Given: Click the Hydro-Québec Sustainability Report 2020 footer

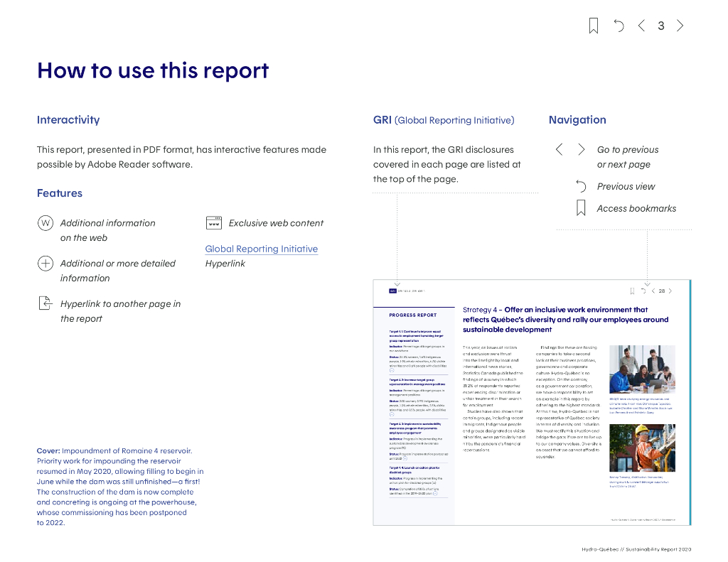Looking at the screenshot, I should point(636,549).
